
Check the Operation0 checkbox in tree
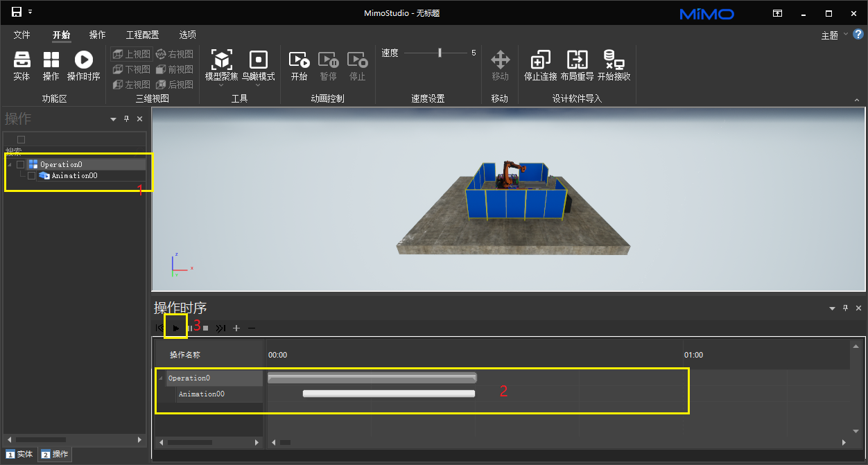tap(21, 165)
